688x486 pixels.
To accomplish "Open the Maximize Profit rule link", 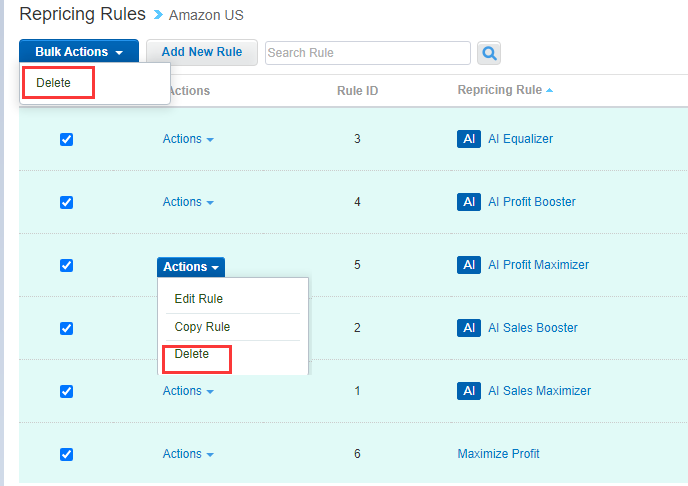I will pyautogui.click(x=498, y=454).
